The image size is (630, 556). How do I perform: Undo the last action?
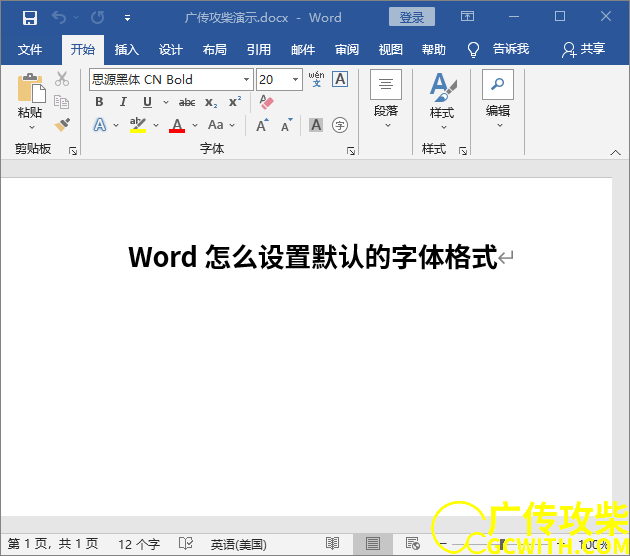[59, 18]
